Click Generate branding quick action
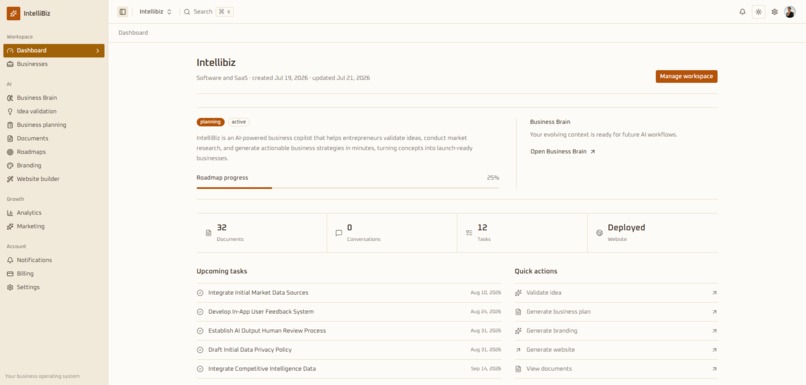This screenshot has width=806, height=385. (616, 331)
